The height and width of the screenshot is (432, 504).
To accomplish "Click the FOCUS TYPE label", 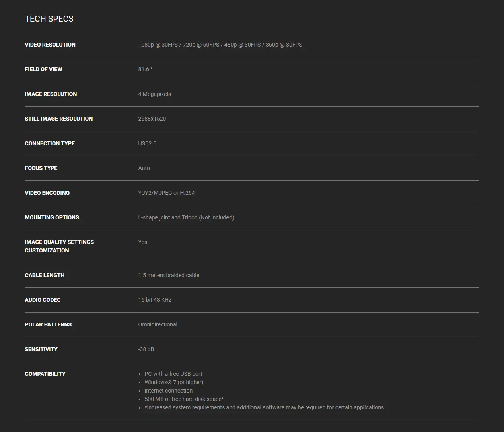I will pos(41,168).
